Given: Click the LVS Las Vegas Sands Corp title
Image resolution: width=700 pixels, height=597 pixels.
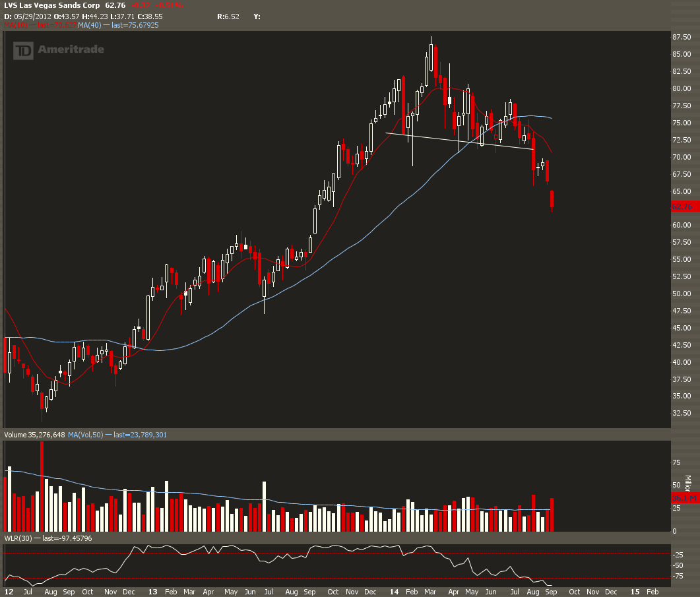Looking at the screenshot, I should (52, 5).
